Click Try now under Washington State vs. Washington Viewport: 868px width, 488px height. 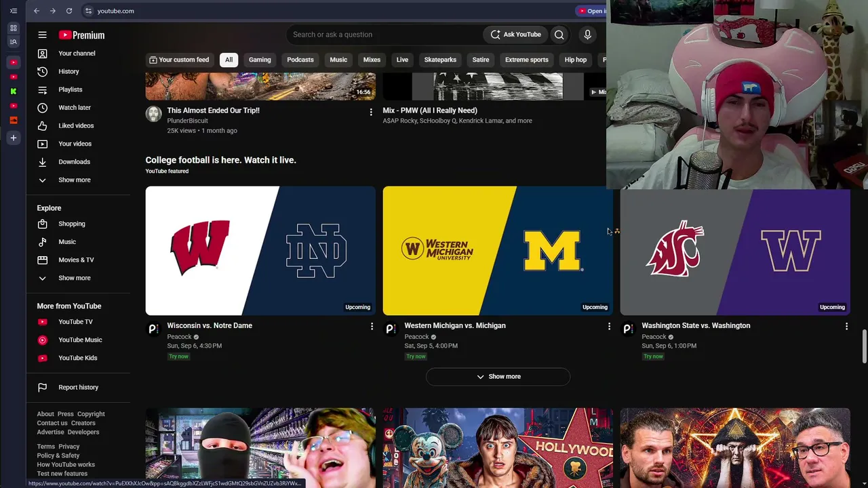pyautogui.click(x=653, y=357)
